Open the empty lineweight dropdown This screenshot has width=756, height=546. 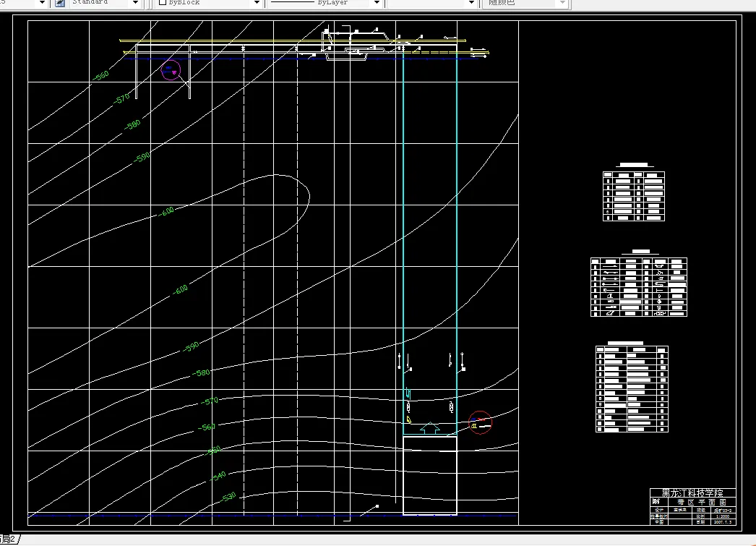pyautogui.click(x=432, y=3)
